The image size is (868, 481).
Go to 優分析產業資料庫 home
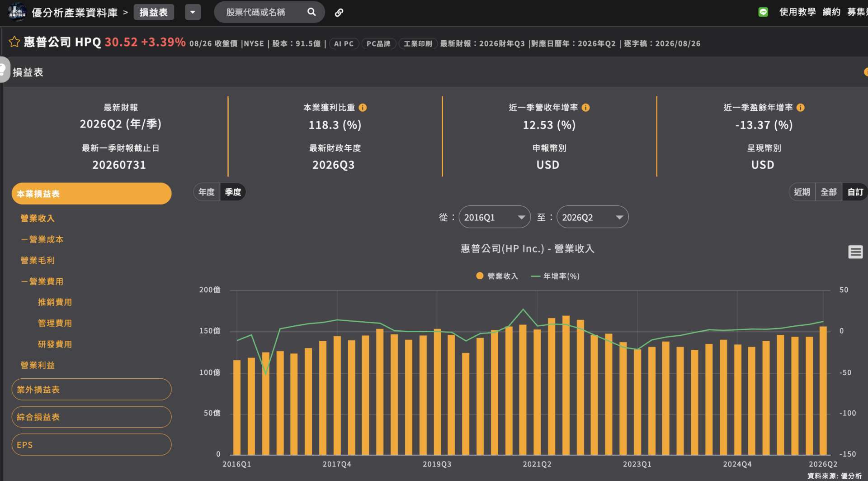pyautogui.click(x=75, y=13)
